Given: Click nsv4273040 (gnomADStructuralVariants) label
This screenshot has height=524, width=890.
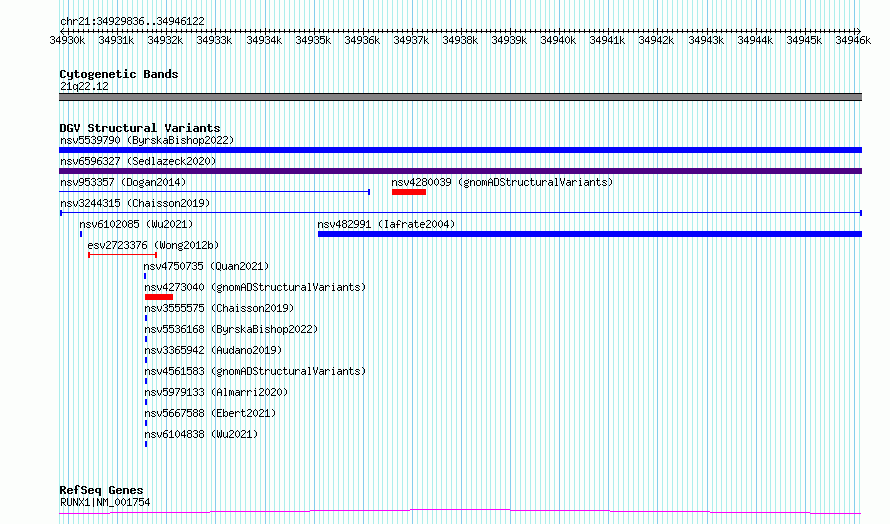Looking at the screenshot, I should (255, 287).
